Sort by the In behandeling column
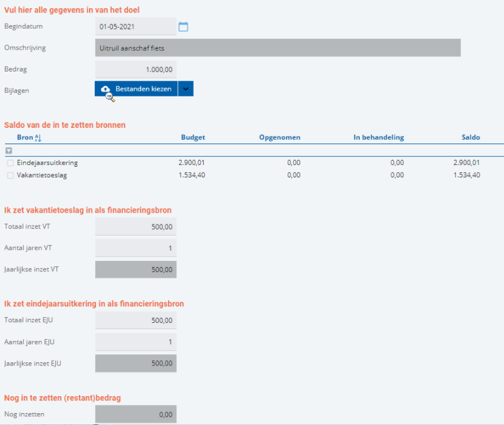This screenshot has height=425, width=504. click(x=379, y=137)
